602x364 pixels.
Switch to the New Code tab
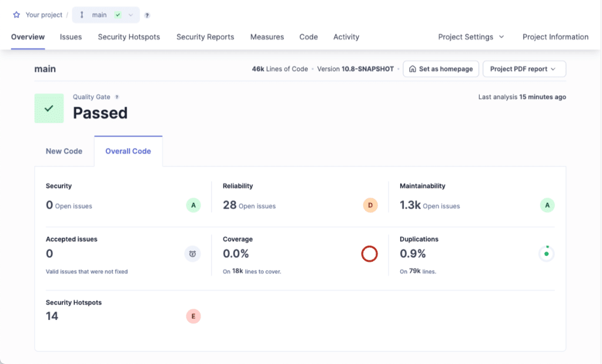click(x=64, y=151)
